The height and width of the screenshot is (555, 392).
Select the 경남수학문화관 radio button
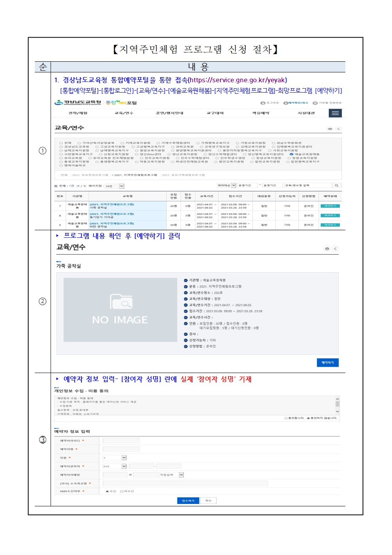273,143
